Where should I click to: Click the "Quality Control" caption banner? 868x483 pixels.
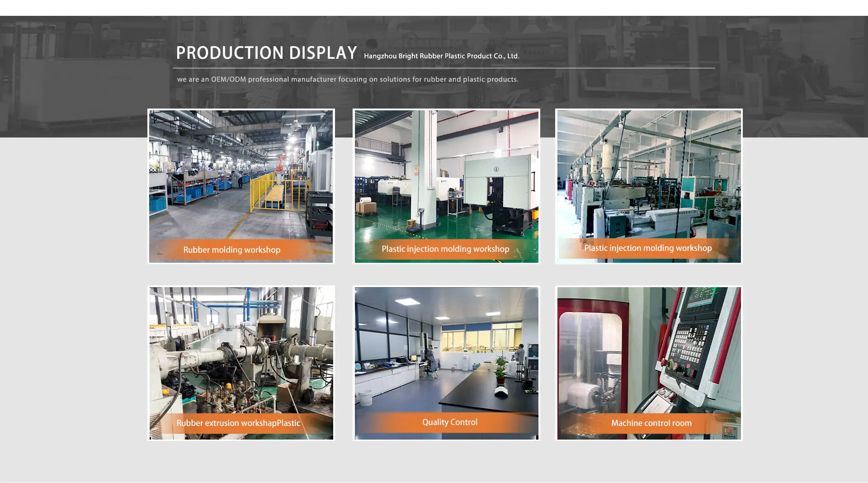click(446, 422)
